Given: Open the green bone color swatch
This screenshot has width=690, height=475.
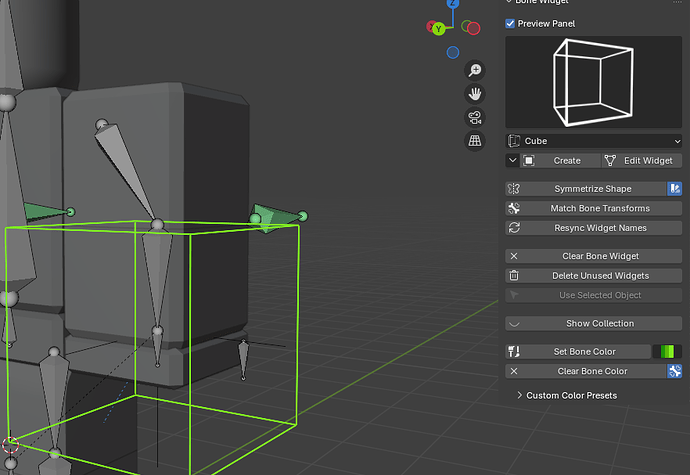Looking at the screenshot, I should pyautogui.click(x=667, y=352).
